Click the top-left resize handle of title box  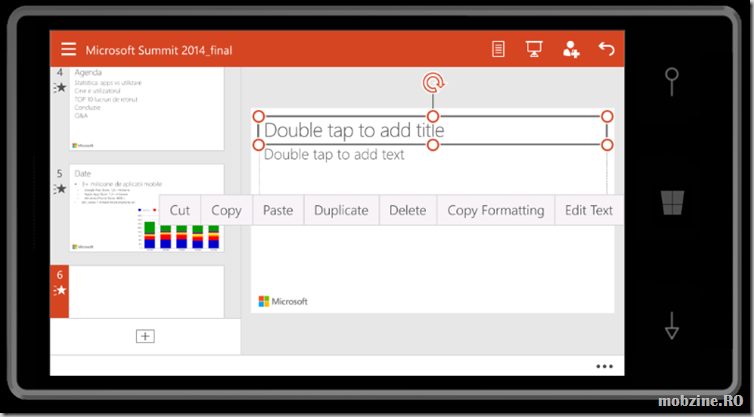(259, 116)
